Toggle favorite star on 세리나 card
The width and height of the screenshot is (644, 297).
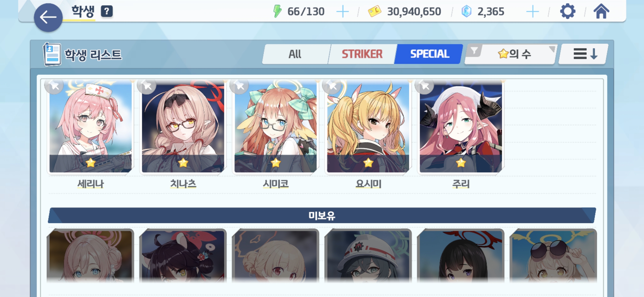coord(54,86)
